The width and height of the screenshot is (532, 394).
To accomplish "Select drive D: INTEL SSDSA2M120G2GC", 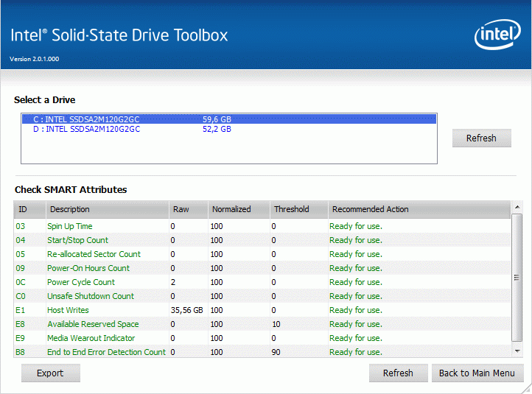I will coord(229,129).
